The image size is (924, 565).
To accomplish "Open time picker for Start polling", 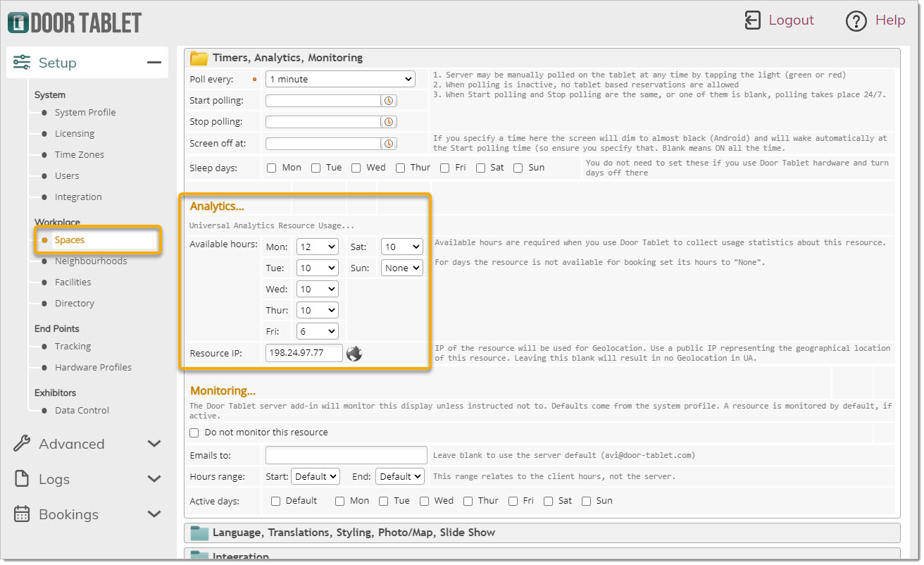I will pos(389,101).
